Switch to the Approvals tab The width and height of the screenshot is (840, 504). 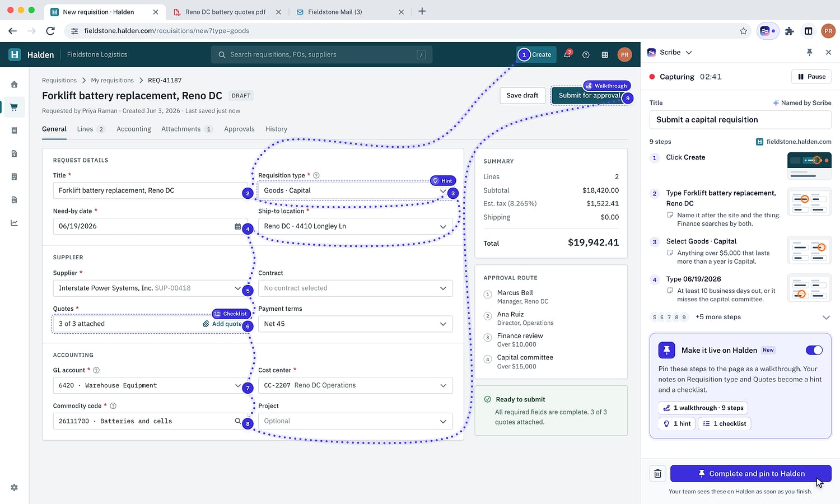tap(239, 129)
